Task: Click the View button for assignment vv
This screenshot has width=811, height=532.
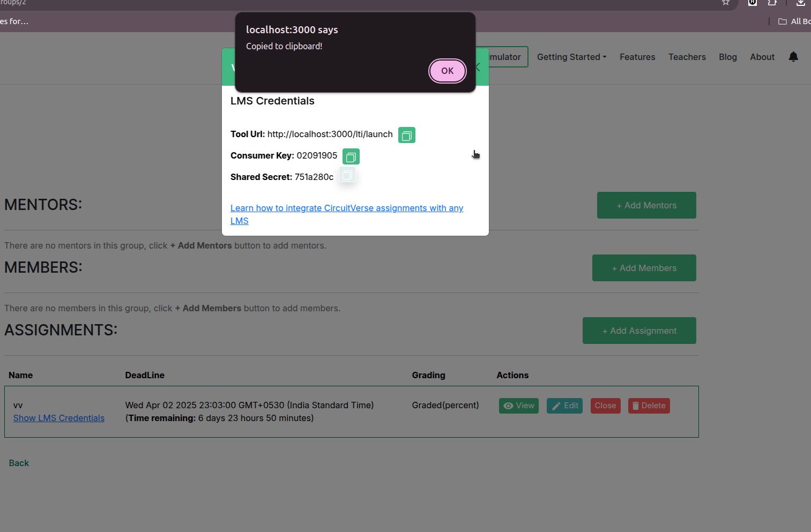Action: pyautogui.click(x=518, y=406)
